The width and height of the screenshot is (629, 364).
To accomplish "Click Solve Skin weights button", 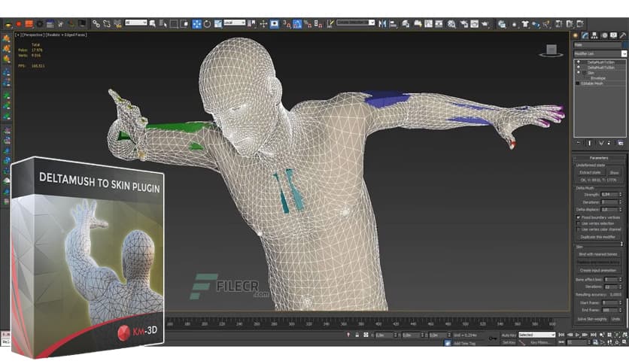I will click(591, 319).
